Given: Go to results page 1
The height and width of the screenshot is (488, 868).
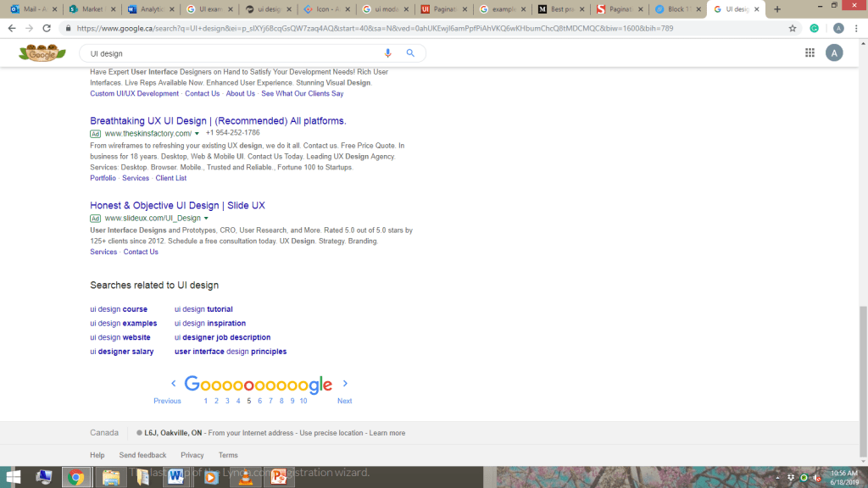Looking at the screenshot, I should click(x=205, y=401).
